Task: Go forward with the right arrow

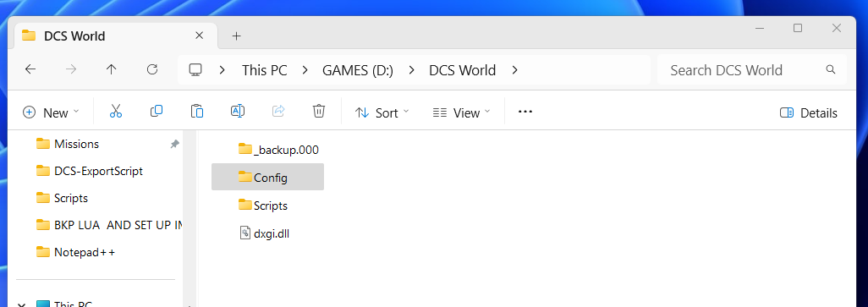Action: pos(71,69)
